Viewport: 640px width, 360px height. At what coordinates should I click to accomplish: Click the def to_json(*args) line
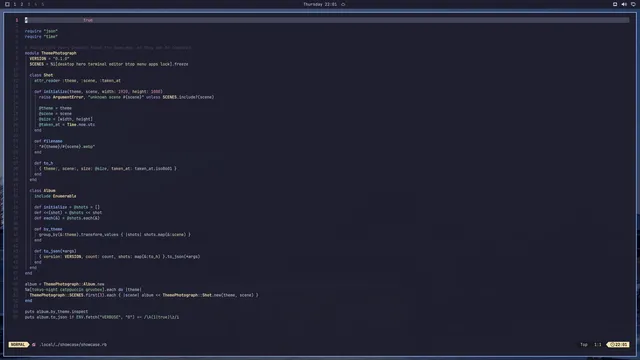point(55,251)
